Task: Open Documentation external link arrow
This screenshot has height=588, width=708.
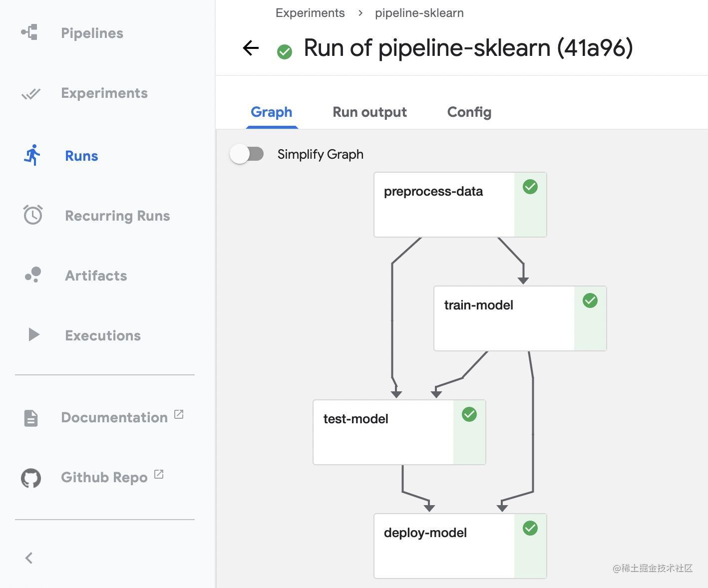Action: coord(179,414)
